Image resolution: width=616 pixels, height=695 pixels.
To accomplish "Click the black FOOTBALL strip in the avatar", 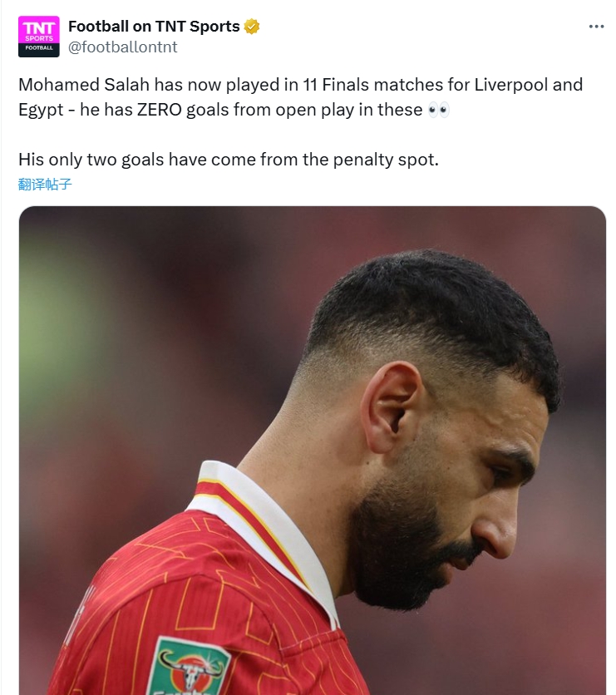I will [x=39, y=48].
